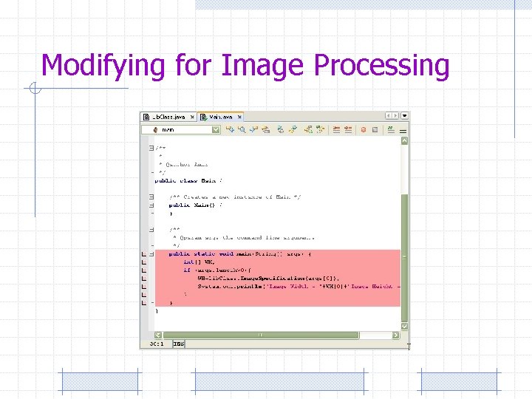
Task: Click the vertical scrollbar down arrow
Action: click(404, 326)
